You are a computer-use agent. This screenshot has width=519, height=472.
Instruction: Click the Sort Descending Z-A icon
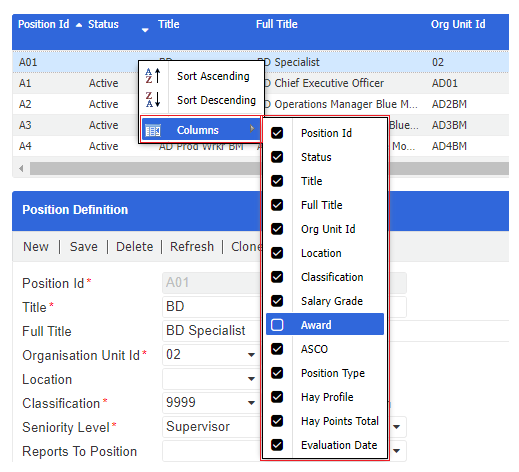click(153, 100)
